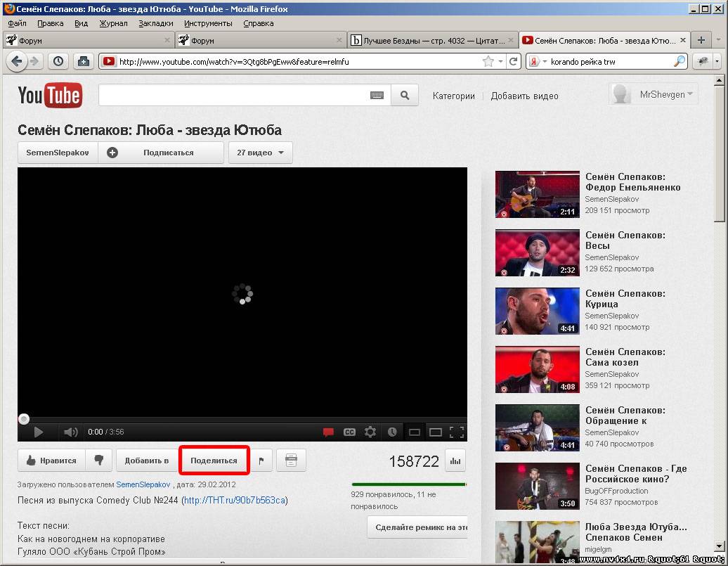Click the Добавить в button
This screenshot has width=728, height=566.
pyautogui.click(x=147, y=461)
